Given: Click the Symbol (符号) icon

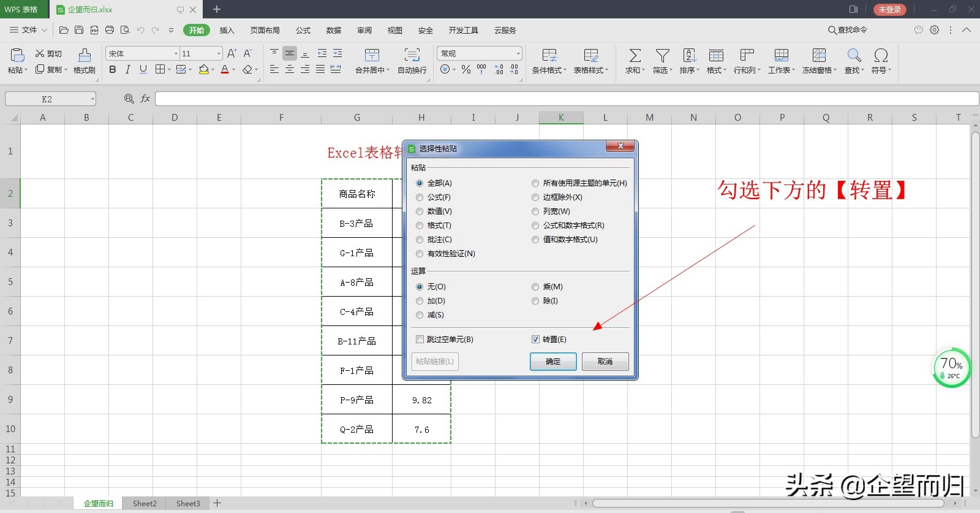Looking at the screenshot, I should click(881, 56).
